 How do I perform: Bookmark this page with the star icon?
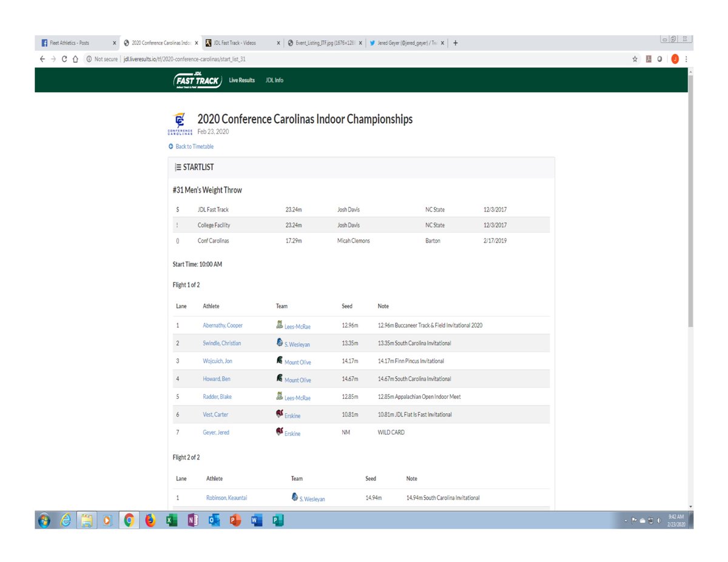point(635,59)
